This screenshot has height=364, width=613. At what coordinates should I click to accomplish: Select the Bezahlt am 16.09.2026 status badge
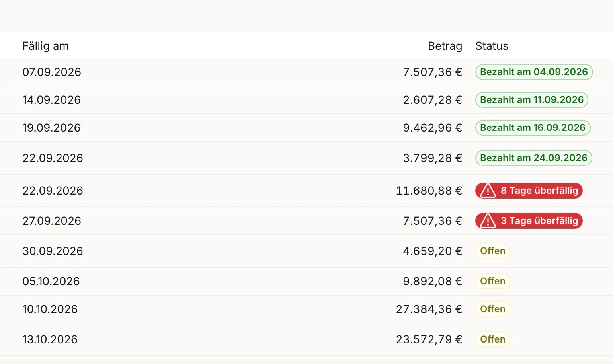[x=533, y=128]
